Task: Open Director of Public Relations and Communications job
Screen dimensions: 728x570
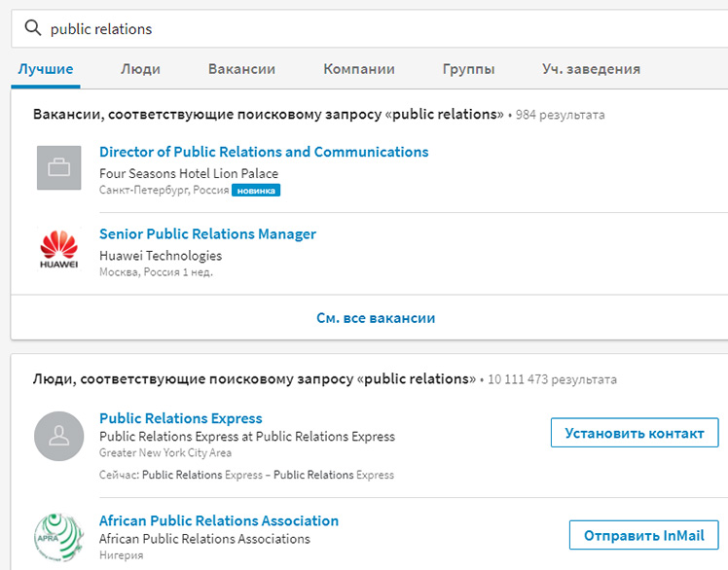Action: click(264, 152)
